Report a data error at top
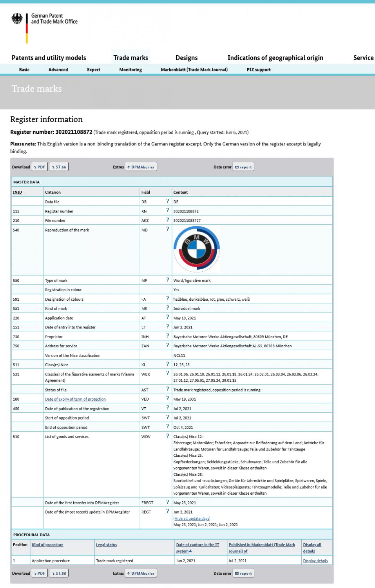 tap(243, 167)
